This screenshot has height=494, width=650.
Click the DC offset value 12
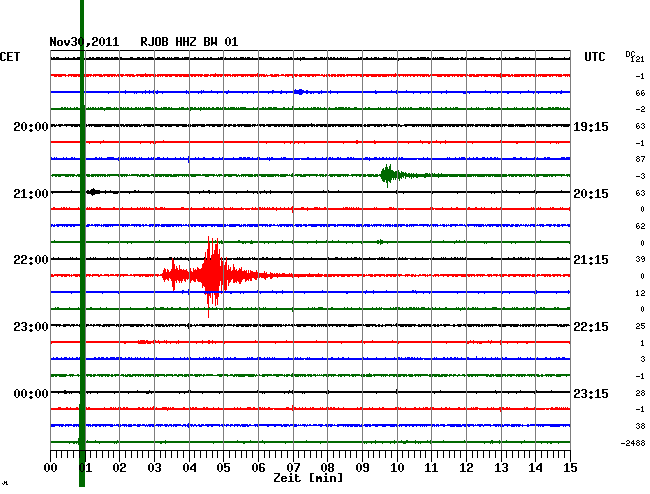coord(640,293)
